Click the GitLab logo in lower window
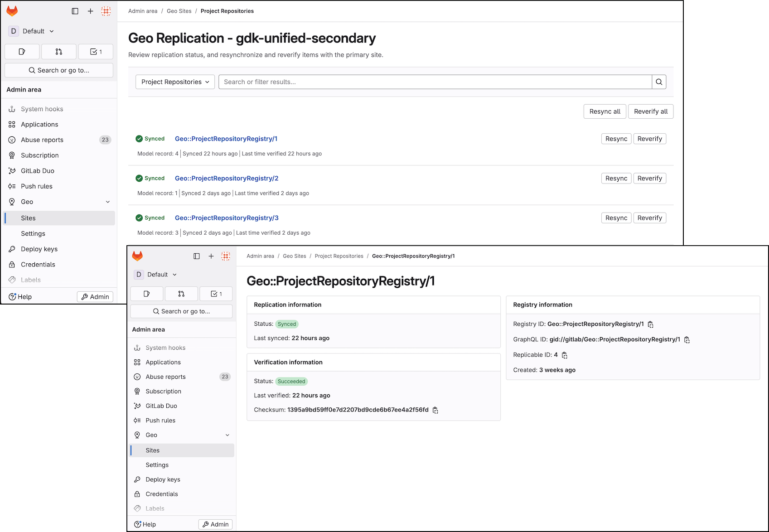 137,256
